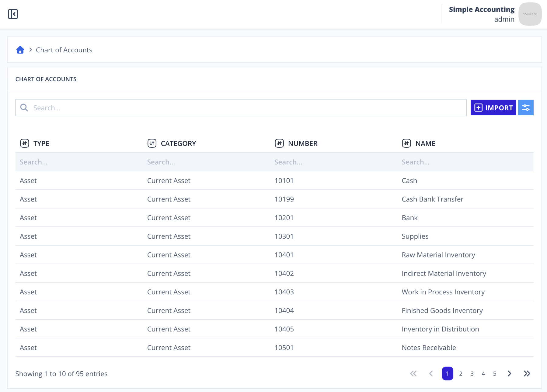Sort table by TYPE column icon
The image size is (547, 392).
click(25, 143)
